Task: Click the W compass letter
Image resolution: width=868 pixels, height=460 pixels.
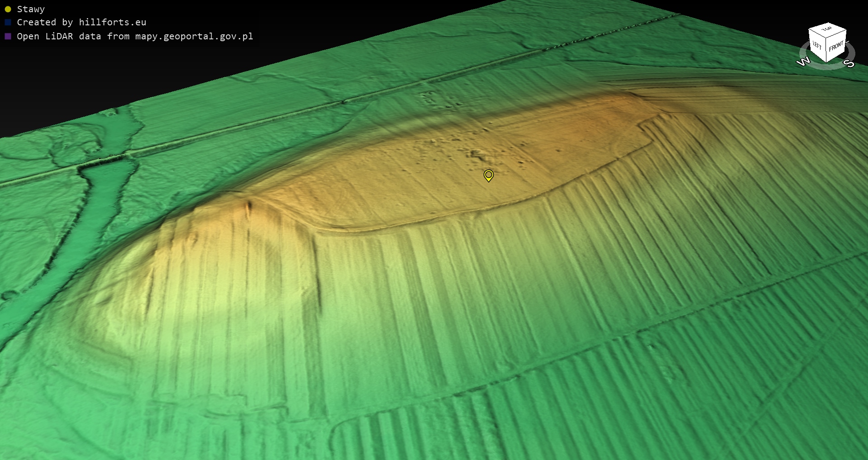Action: tap(803, 62)
